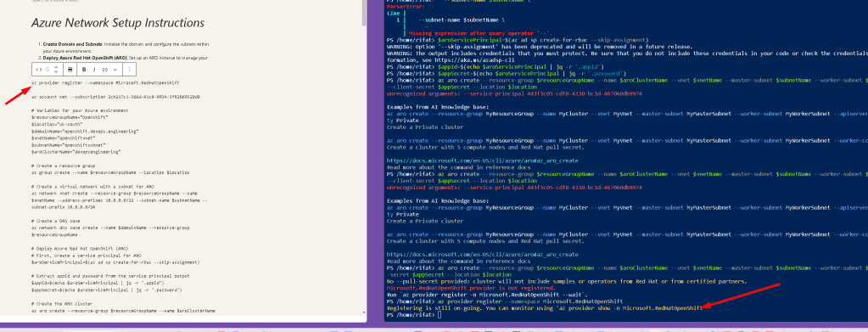This screenshot has height=332, width=868.
Task: Click the 'Registering is still on-going' message
Action: (544, 307)
